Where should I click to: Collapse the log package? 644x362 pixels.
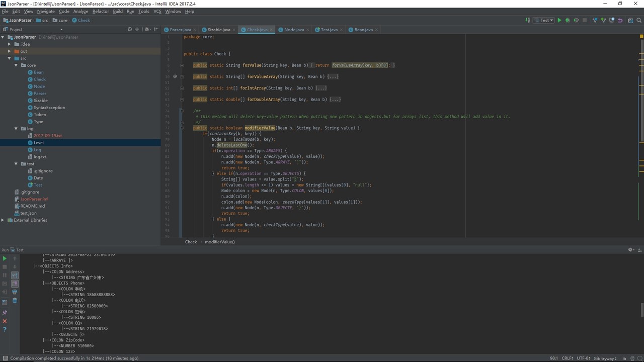[16, 129]
